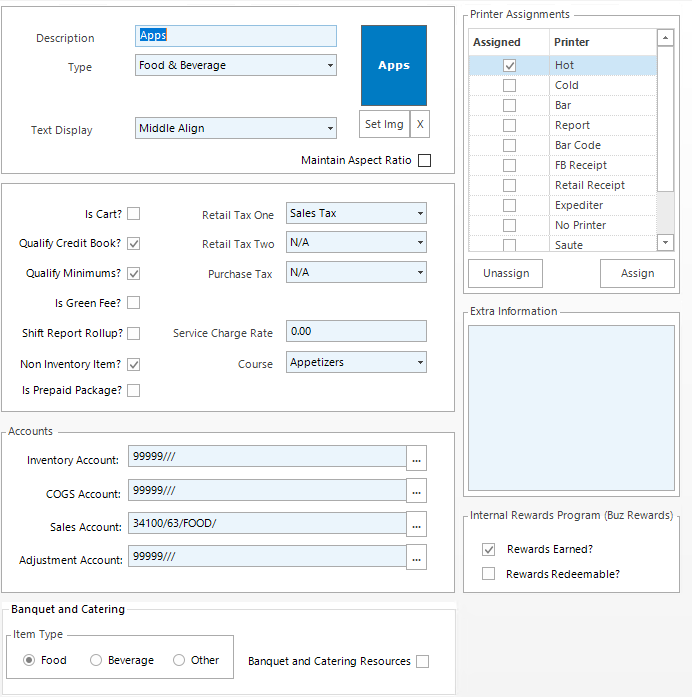The image size is (692, 697).
Task: Click the COGS Account field
Action: click(267, 490)
